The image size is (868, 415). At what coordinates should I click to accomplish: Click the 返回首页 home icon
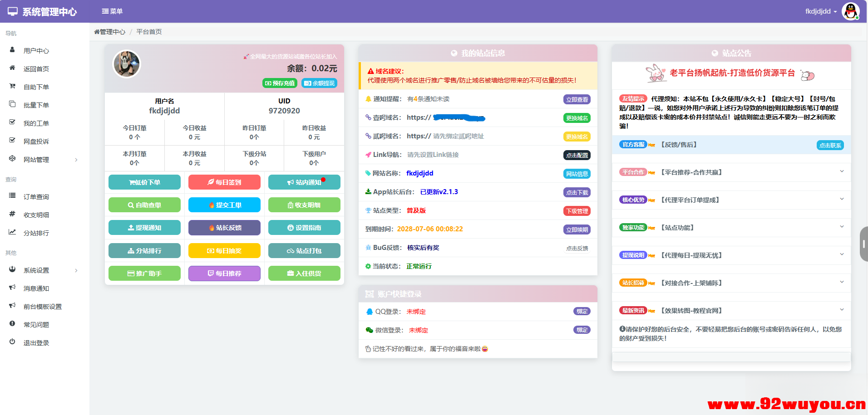(12, 68)
